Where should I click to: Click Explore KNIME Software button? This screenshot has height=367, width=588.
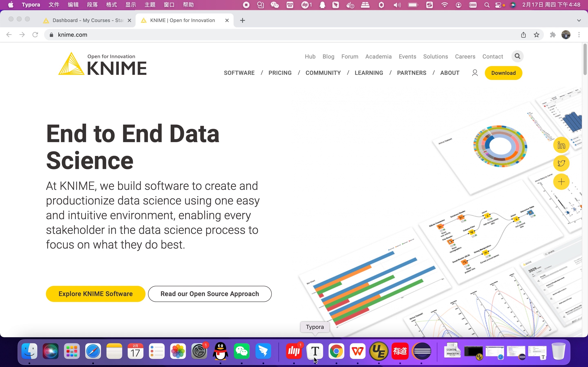tap(96, 293)
